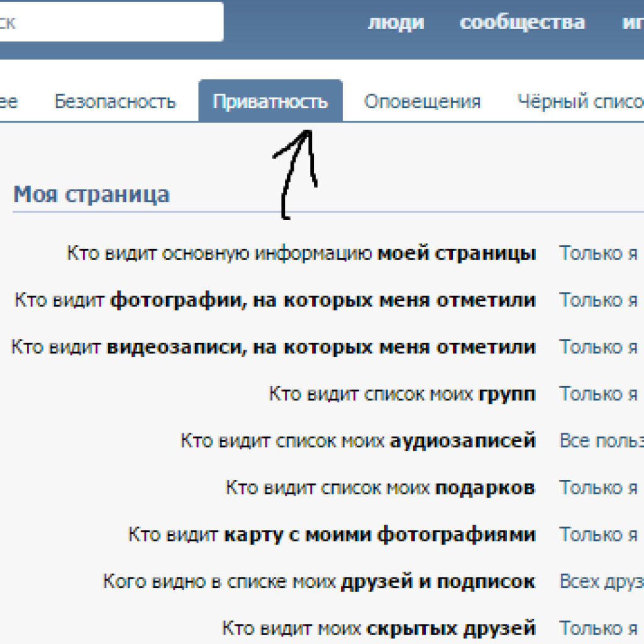Screen dimensions: 644x644
Task: Switch to the «Безопасность» tab
Action: tap(115, 102)
